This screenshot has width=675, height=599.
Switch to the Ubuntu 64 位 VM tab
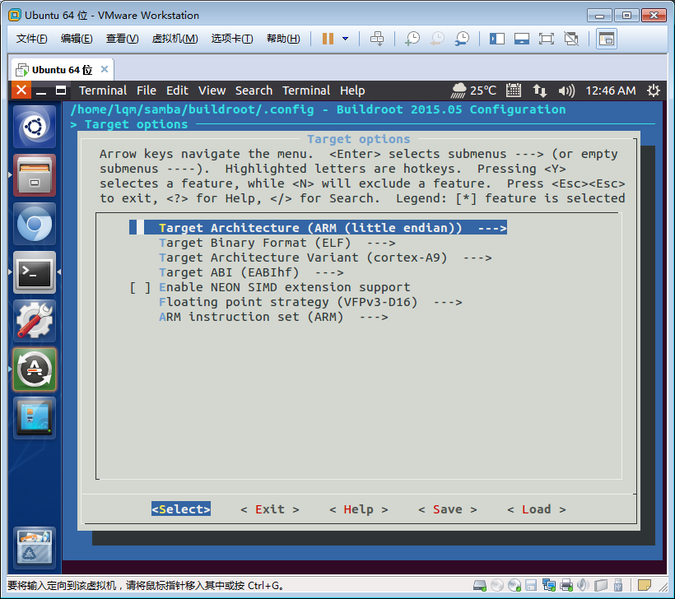(x=62, y=69)
